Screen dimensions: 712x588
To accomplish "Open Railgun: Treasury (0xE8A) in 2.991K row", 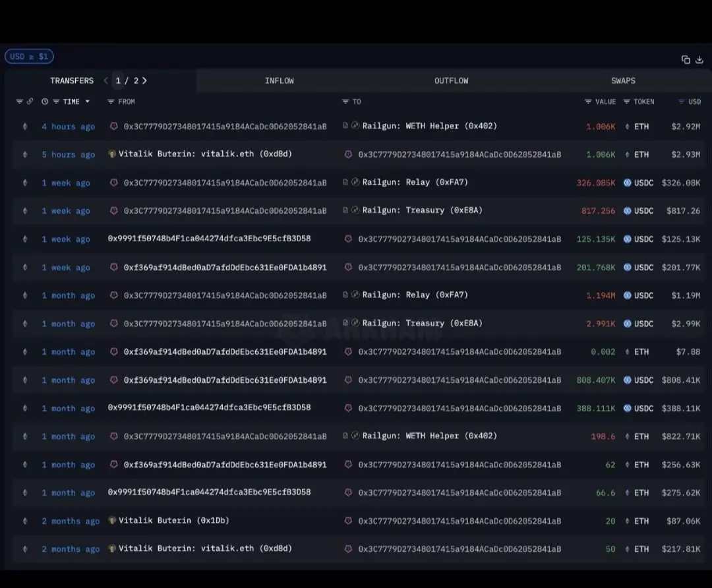I will [423, 323].
